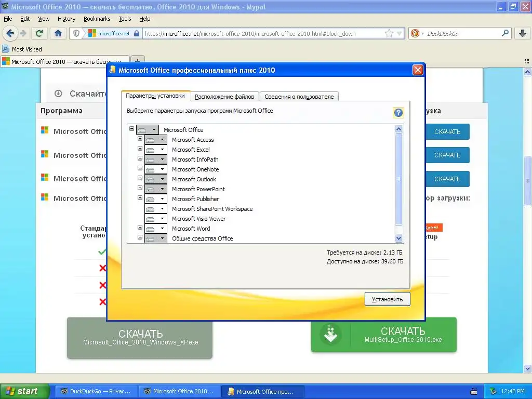The width and height of the screenshot is (532, 399).
Task: Open the Help menu
Action: point(145,19)
